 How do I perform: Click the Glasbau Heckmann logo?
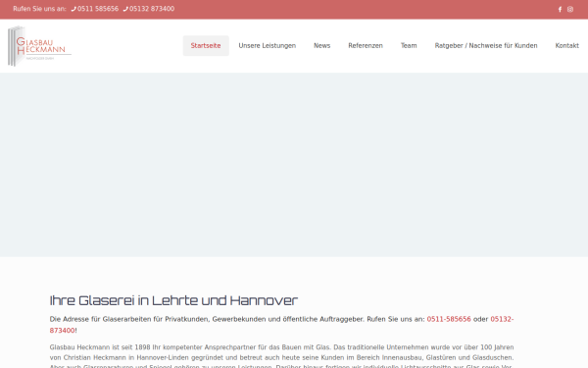40,46
